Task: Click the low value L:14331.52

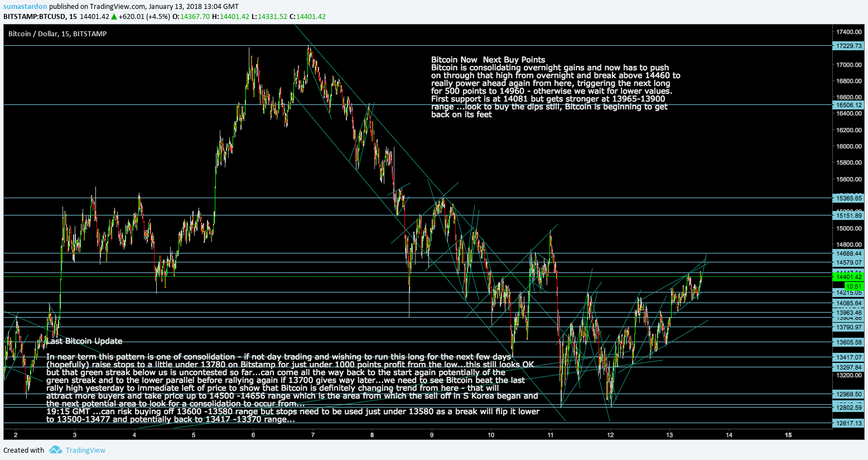Action: tap(269, 17)
